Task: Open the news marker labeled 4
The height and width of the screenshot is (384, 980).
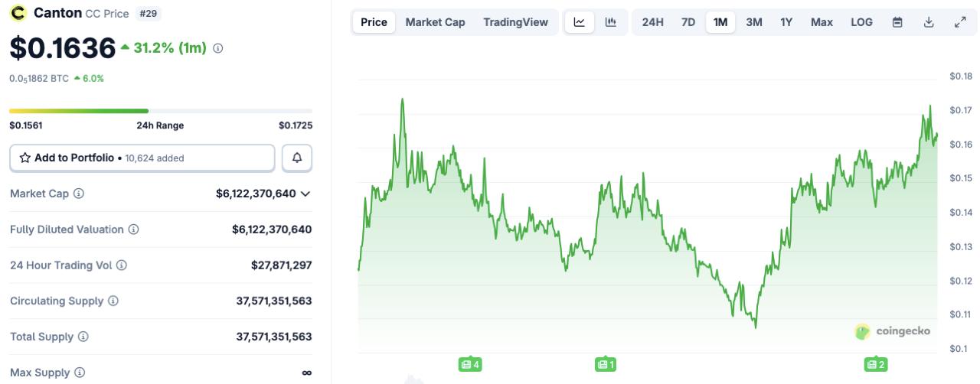Action: click(470, 364)
